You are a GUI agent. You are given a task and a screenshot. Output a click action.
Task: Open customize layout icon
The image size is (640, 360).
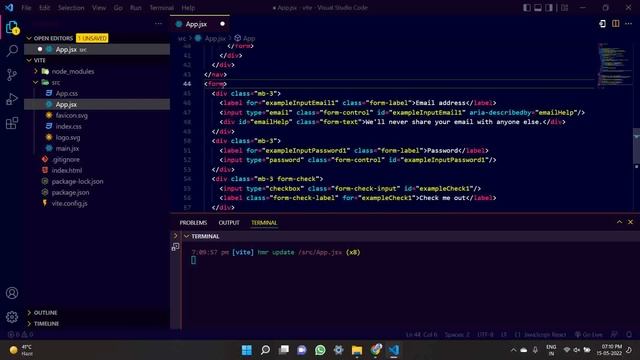(x=564, y=8)
